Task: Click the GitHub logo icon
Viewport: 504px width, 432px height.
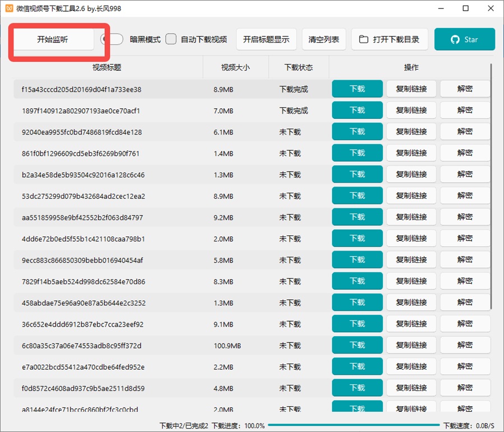Action: pos(455,40)
